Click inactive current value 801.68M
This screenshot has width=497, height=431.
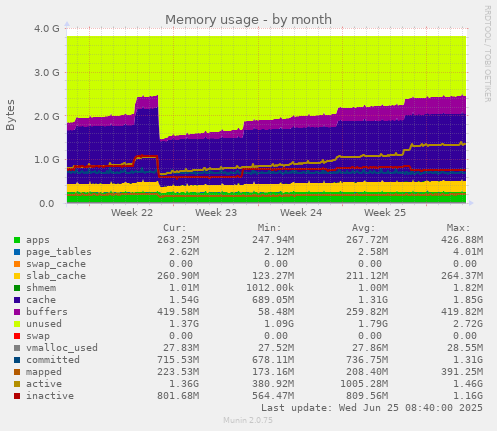click(x=178, y=396)
